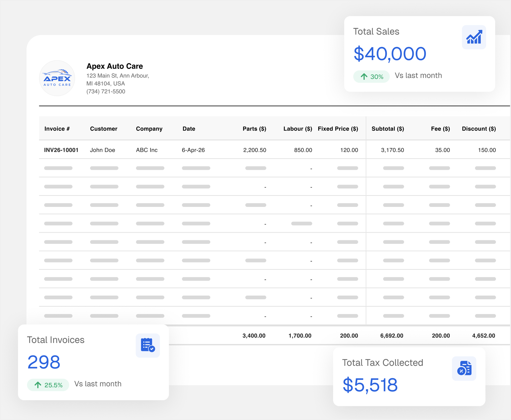The width and height of the screenshot is (511, 420).
Task: Click subtotal total 6,692.00
Action: point(392,336)
